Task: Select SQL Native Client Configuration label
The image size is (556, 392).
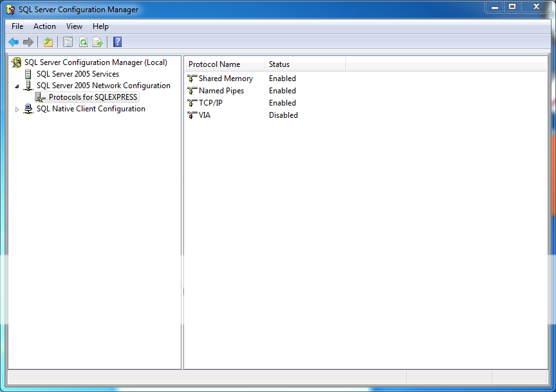Action: (x=91, y=109)
